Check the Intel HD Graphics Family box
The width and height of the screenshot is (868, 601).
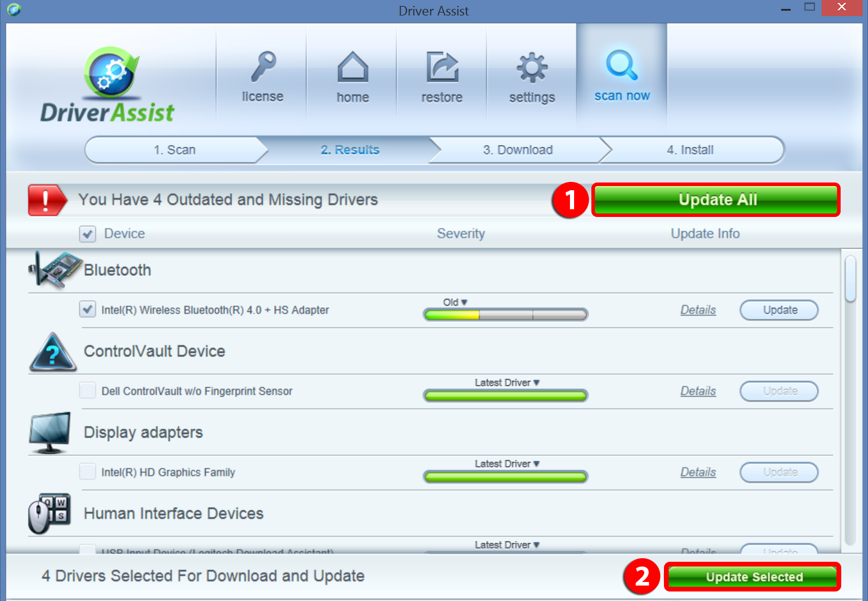click(x=87, y=471)
